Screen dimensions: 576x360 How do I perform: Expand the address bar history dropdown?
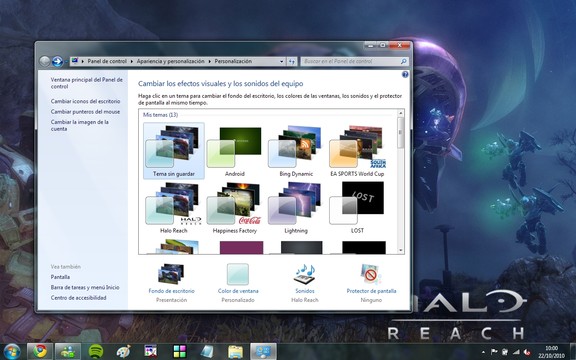pyautogui.click(x=282, y=61)
